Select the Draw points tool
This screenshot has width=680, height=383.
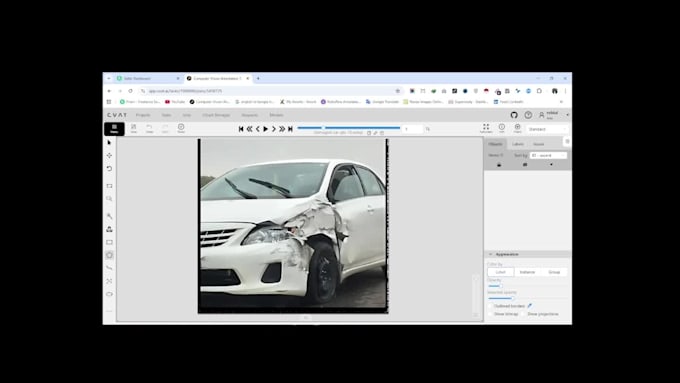coord(109,281)
